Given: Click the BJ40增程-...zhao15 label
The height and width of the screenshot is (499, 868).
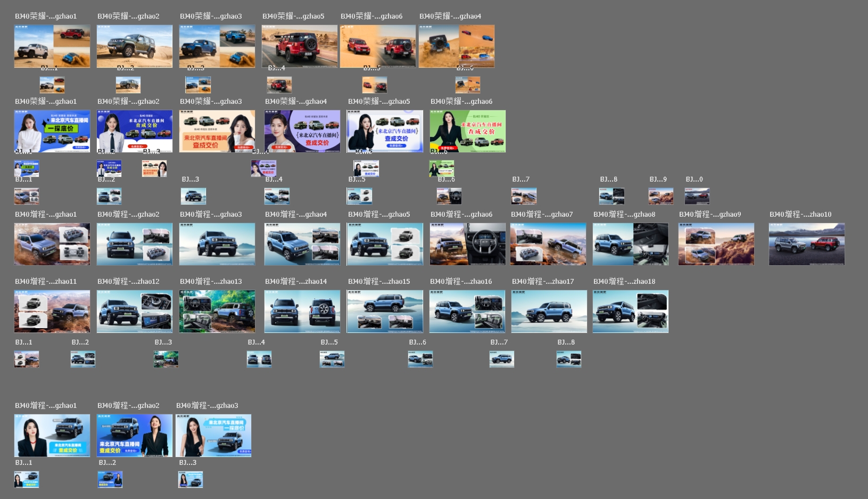Looking at the screenshot, I should click(379, 282).
